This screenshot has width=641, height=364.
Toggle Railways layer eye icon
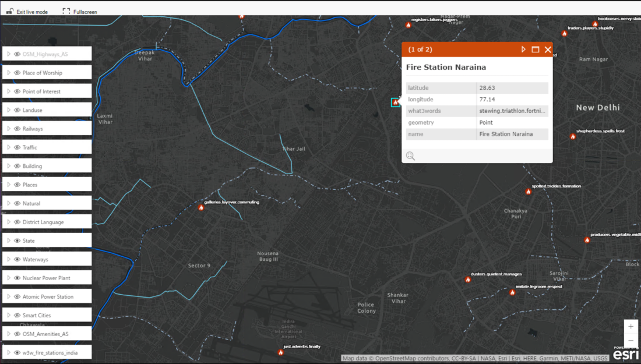(17, 129)
